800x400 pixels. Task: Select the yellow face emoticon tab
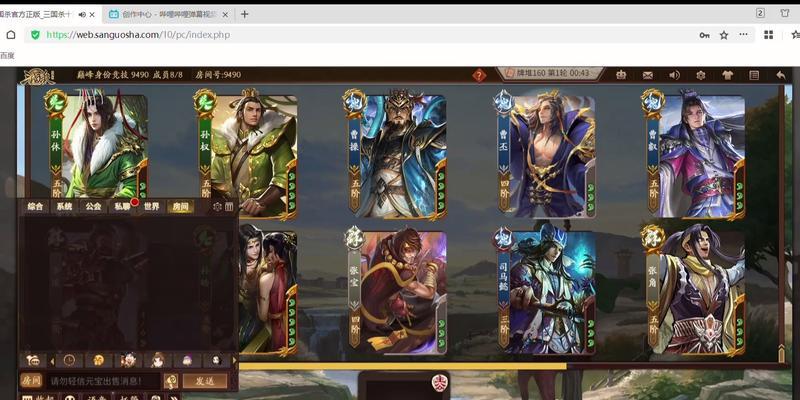98,360
